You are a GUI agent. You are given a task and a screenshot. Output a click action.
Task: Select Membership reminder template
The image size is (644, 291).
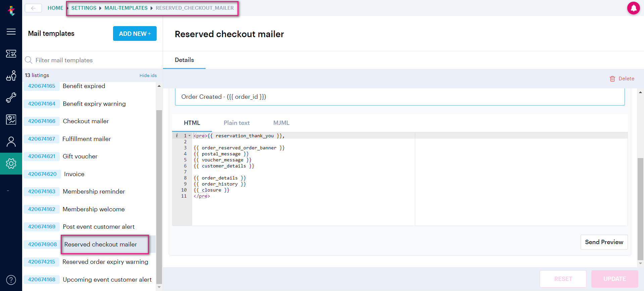click(x=94, y=192)
